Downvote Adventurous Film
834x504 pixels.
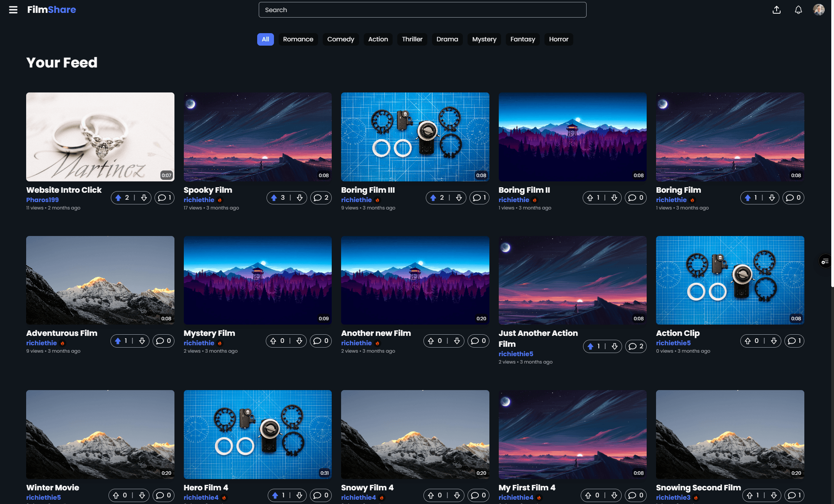142,341
